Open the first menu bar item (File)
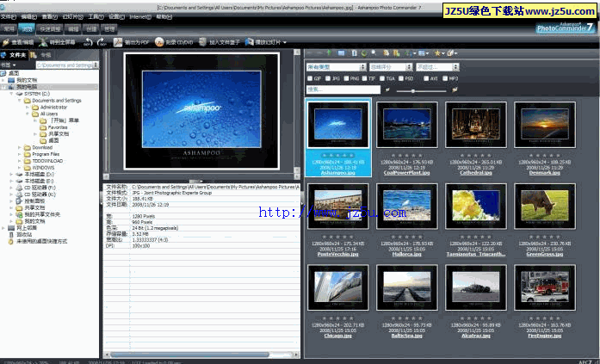600x364 pixels. click(9, 17)
